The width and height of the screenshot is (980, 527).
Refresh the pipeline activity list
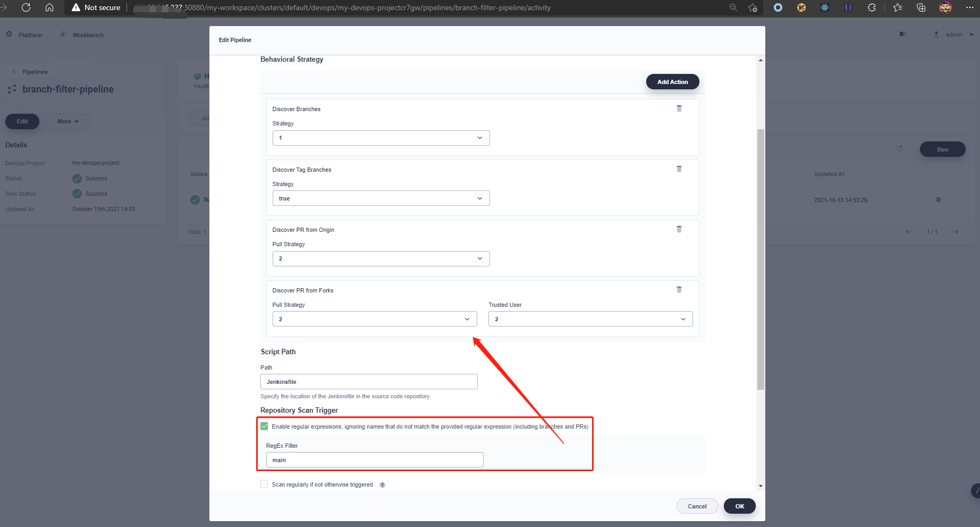(x=900, y=149)
